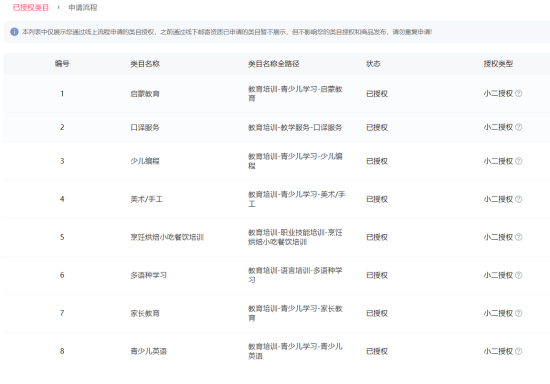Click row number 5 cell
The width and height of the screenshot is (550, 384).
[x=62, y=237]
